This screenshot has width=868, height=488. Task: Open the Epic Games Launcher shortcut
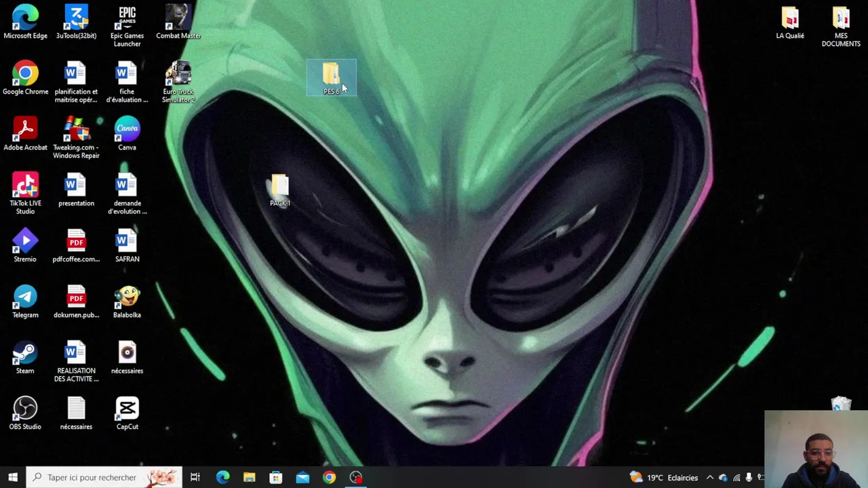(x=127, y=26)
